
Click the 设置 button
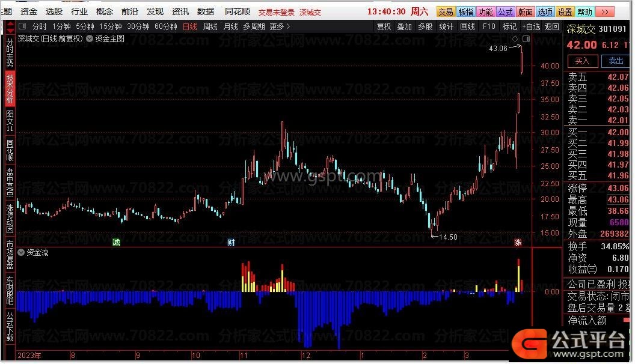pos(565,12)
